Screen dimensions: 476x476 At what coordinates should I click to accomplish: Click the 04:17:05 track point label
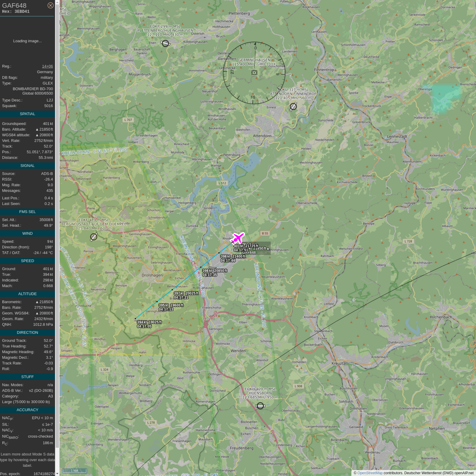click(144, 326)
